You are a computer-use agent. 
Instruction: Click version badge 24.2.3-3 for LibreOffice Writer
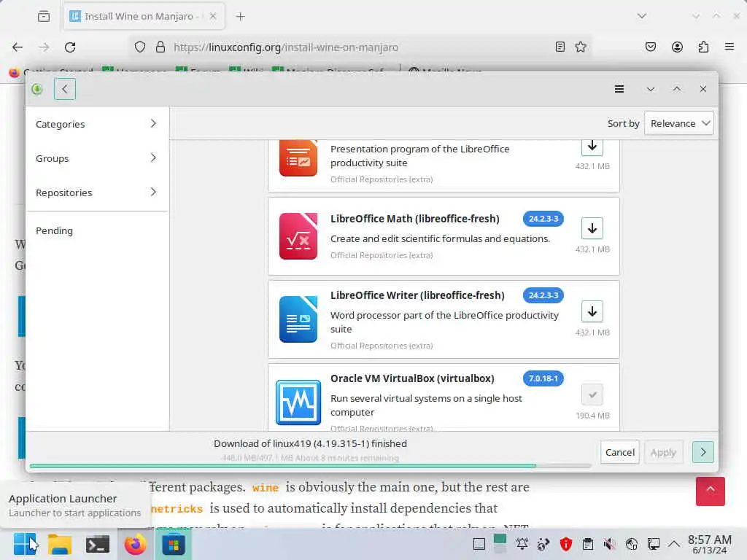click(543, 295)
